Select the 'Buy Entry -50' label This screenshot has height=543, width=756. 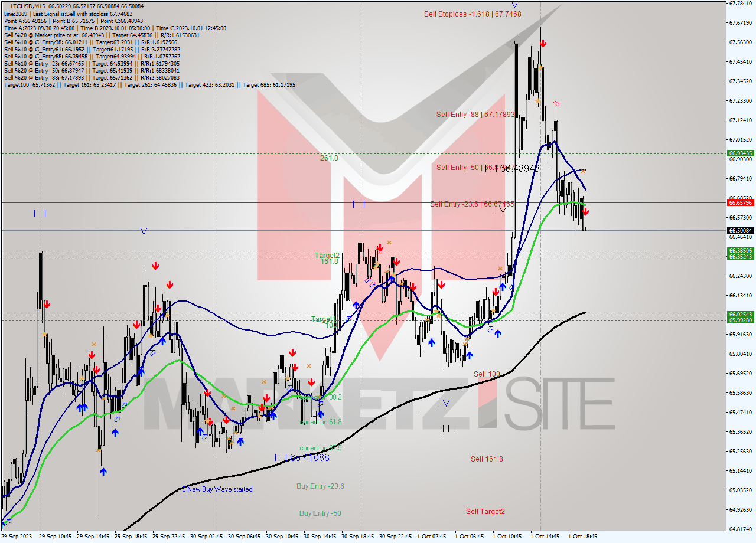(320, 513)
